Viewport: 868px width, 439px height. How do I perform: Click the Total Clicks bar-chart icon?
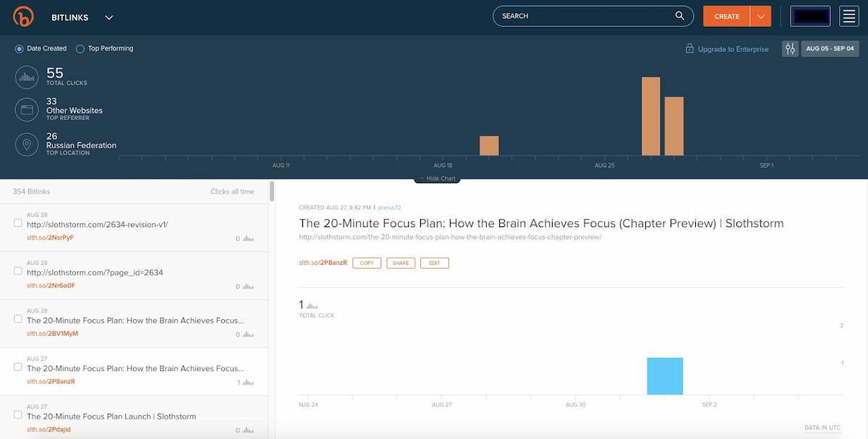25,77
